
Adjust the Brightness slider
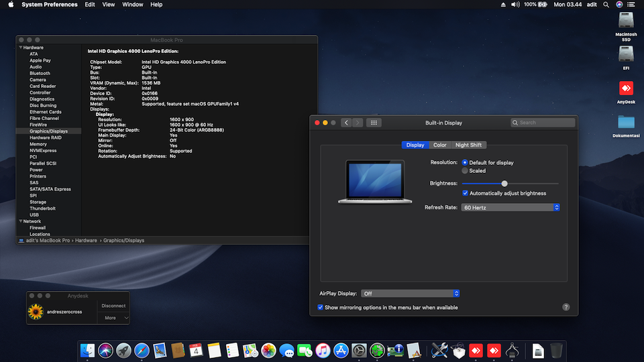[504, 184]
